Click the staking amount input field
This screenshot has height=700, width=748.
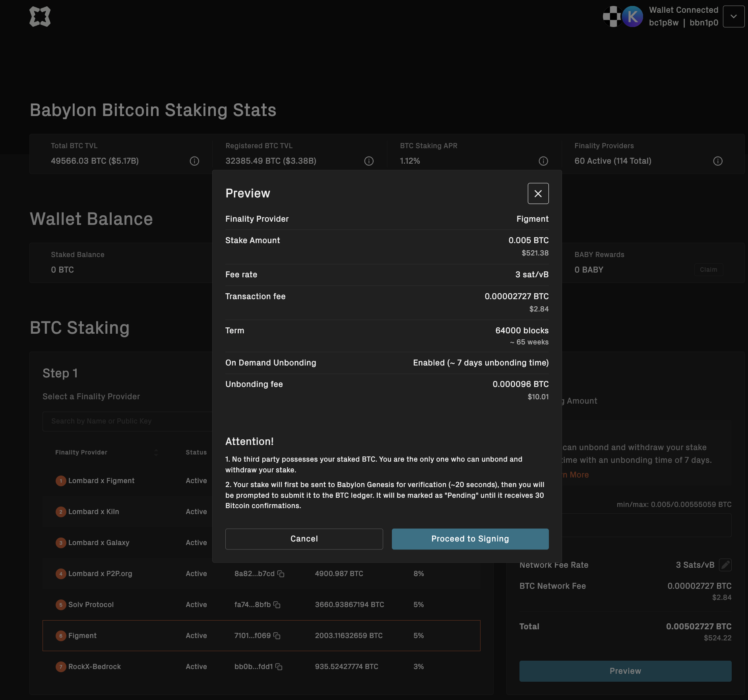click(x=647, y=525)
